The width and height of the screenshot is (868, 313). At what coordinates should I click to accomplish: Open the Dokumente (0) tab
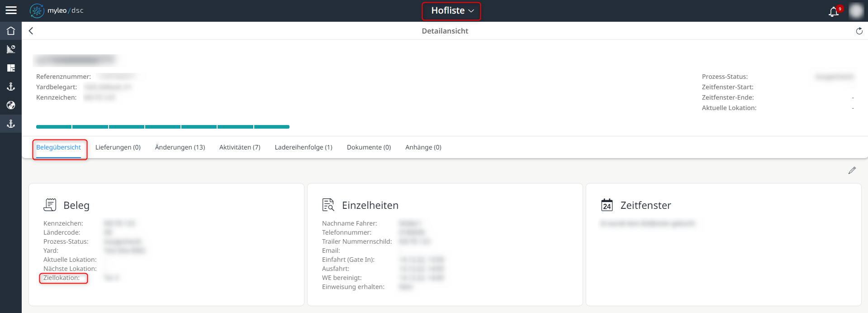pos(369,147)
